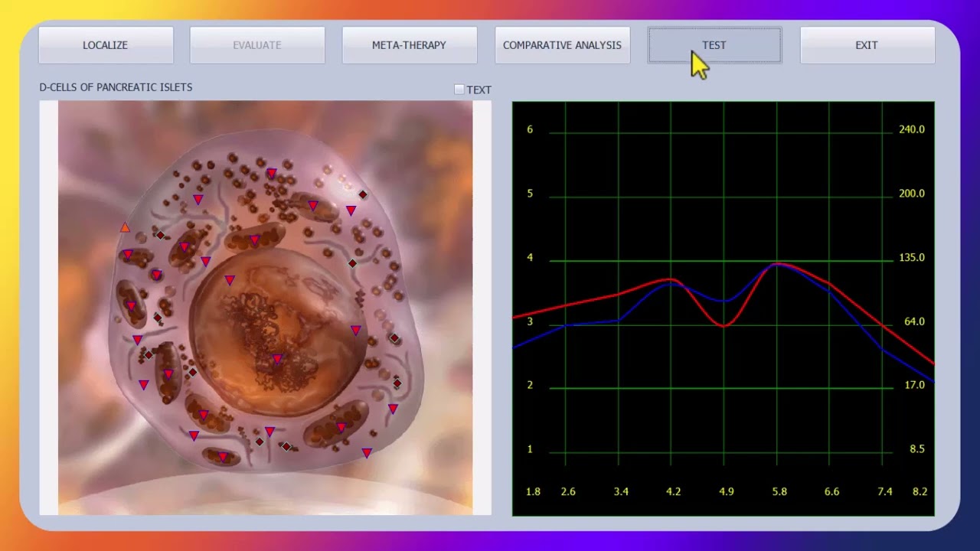Click the red curve's dip at 4.9
The width and height of the screenshot is (980, 551).
click(724, 326)
